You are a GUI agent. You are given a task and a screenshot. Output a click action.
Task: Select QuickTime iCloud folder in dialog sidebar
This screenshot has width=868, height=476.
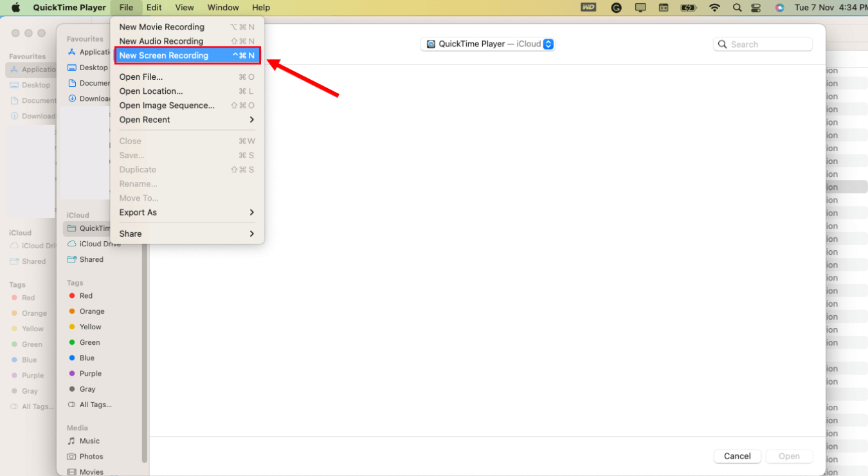pos(88,228)
